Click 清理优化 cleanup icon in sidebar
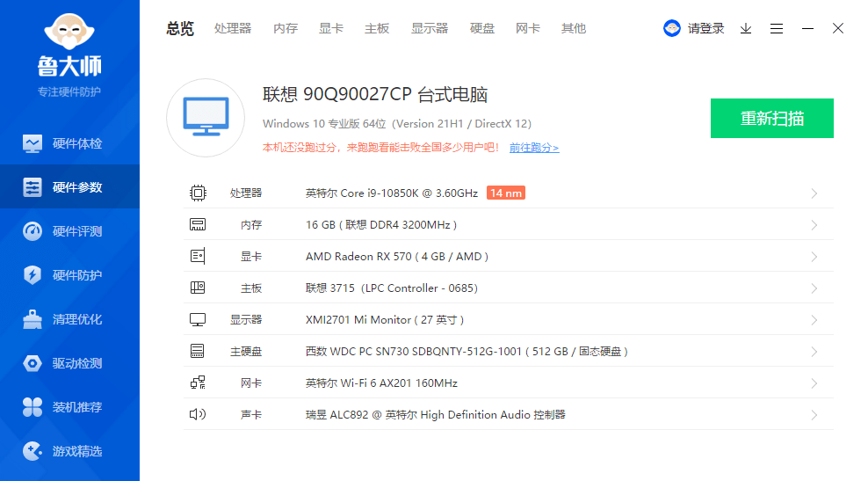 click(x=33, y=319)
